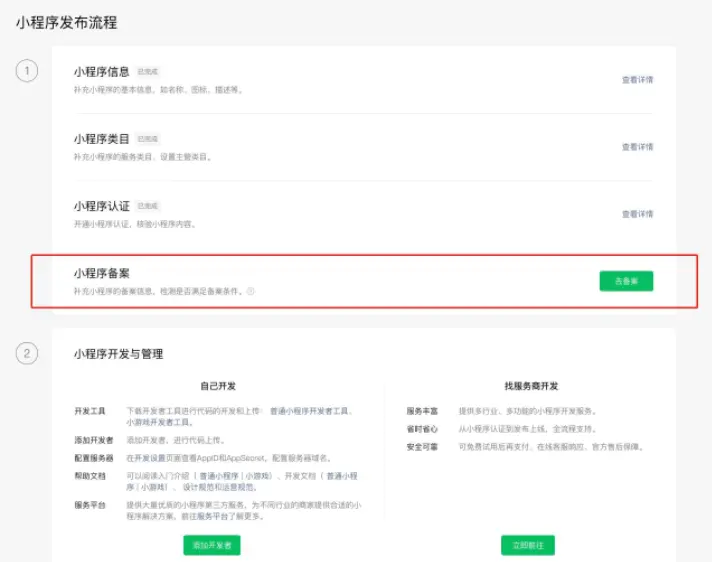Click the 小程序开发与管理 section heading
This screenshot has height=562, width=712.
(x=118, y=354)
